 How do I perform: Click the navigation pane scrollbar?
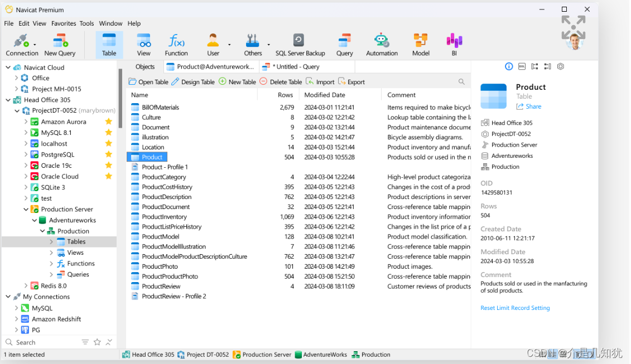click(x=120, y=99)
